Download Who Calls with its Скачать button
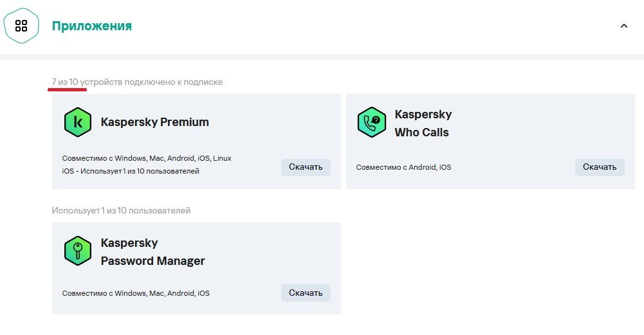Image resolution: width=644 pixels, height=335 pixels. [600, 167]
